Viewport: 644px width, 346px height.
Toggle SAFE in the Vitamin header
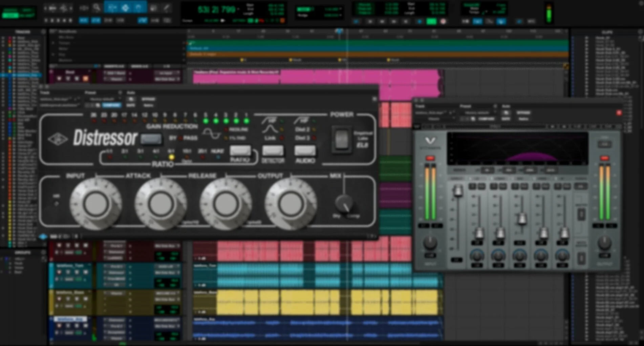[x=506, y=119]
